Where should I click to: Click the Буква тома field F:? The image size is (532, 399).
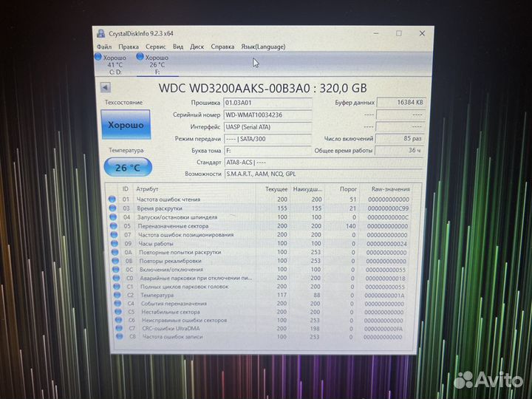[x=267, y=150]
